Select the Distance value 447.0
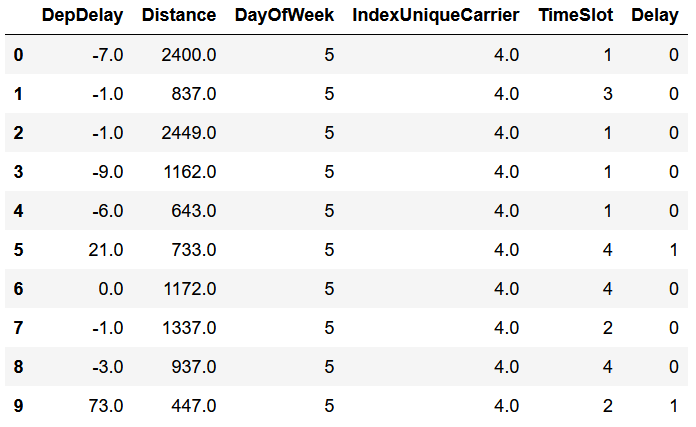696x427 pixels. pyautogui.click(x=194, y=406)
